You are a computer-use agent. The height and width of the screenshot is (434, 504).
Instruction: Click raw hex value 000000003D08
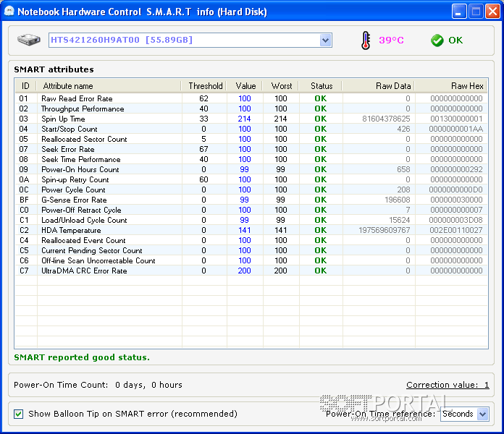(455, 220)
